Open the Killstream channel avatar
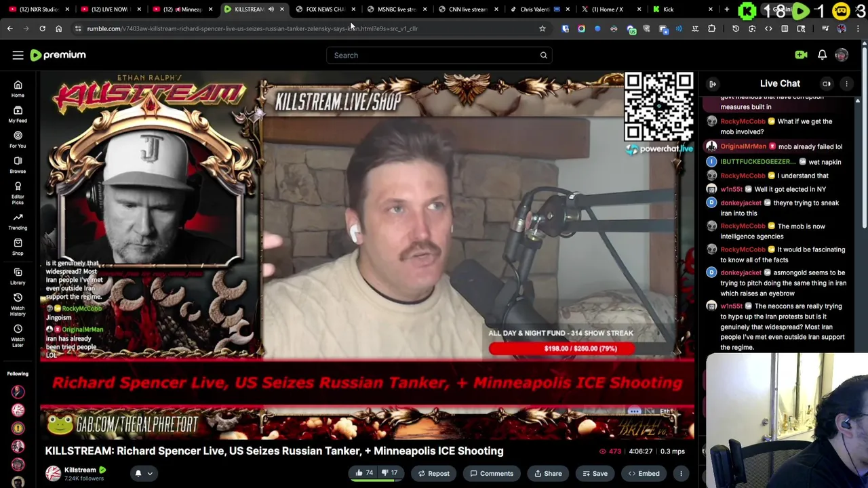Screen dimensions: 868x488 [x=53, y=473]
